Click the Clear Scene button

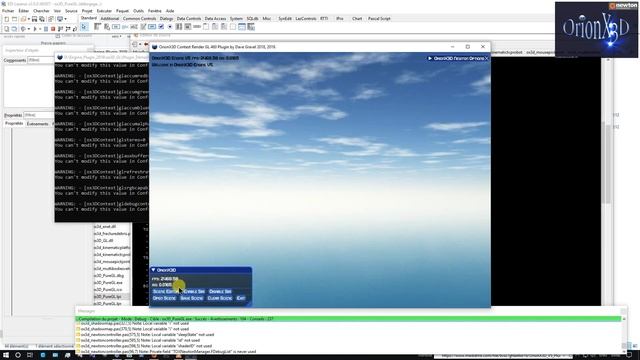tap(220, 298)
